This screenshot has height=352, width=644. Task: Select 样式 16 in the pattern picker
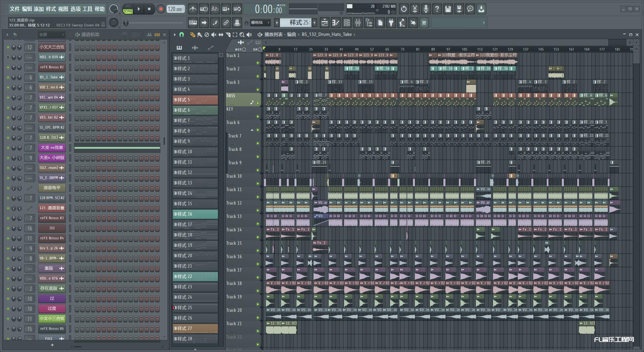[195, 214]
